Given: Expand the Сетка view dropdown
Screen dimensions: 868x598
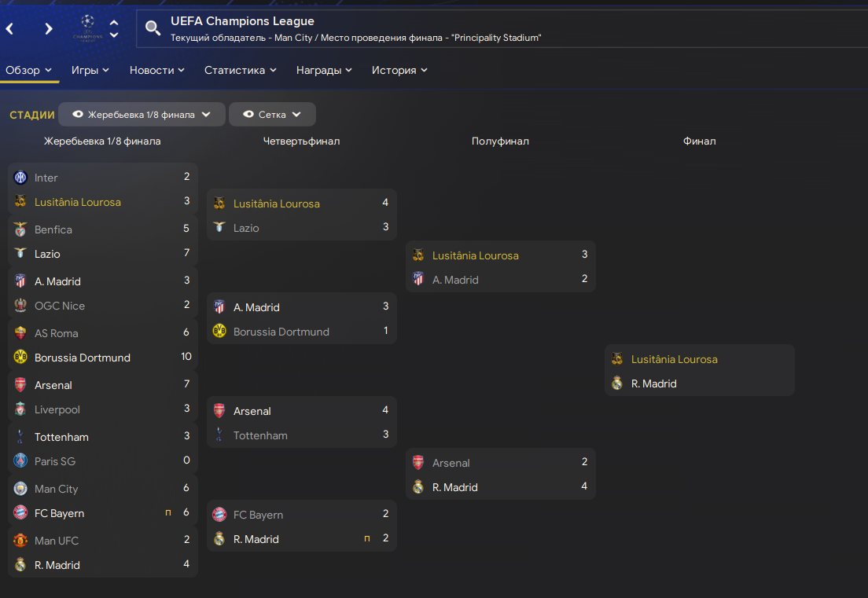Looking at the screenshot, I should [x=296, y=114].
